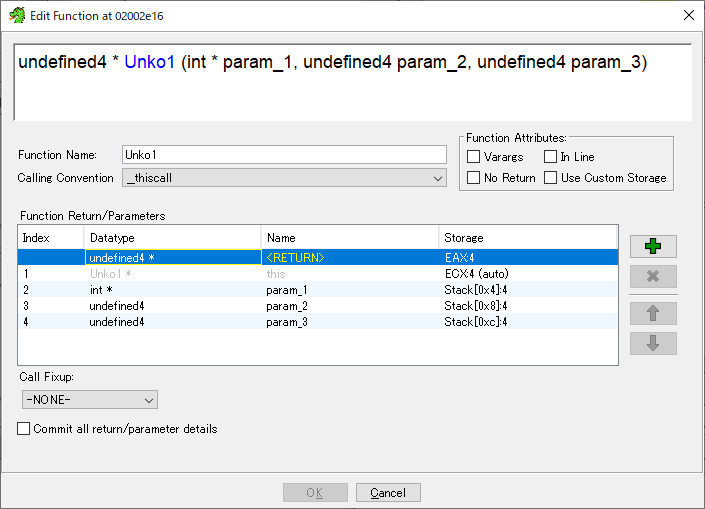
Task: Open the Calling Convention dropdown
Action: (x=284, y=178)
